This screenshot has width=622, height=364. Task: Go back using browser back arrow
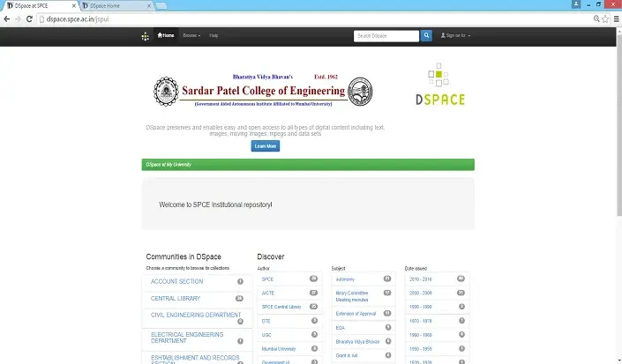click(7, 19)
